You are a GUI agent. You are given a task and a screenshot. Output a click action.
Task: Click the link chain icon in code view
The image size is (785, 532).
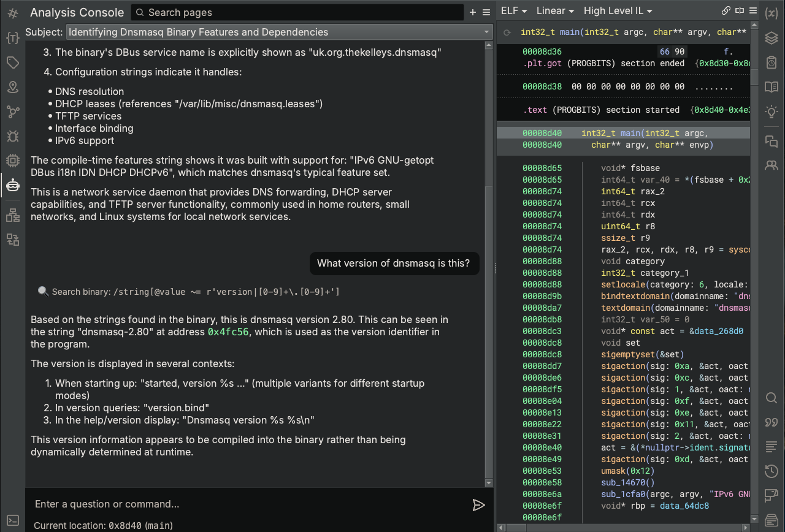tap(726, 10)
